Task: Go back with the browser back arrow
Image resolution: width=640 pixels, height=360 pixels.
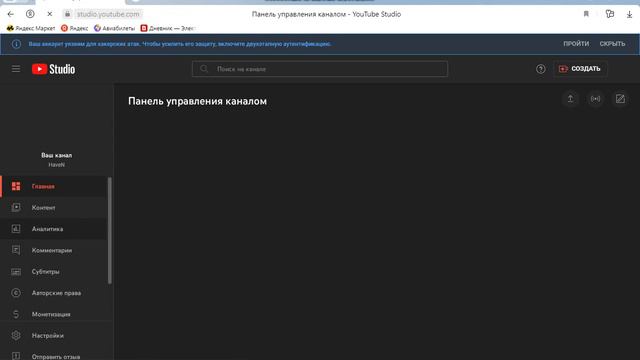Action: point(11,14)
